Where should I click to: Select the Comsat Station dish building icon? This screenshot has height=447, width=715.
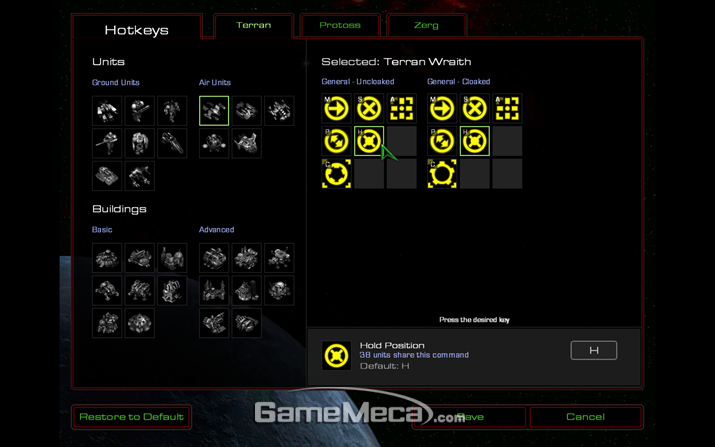tap(279, 291)
